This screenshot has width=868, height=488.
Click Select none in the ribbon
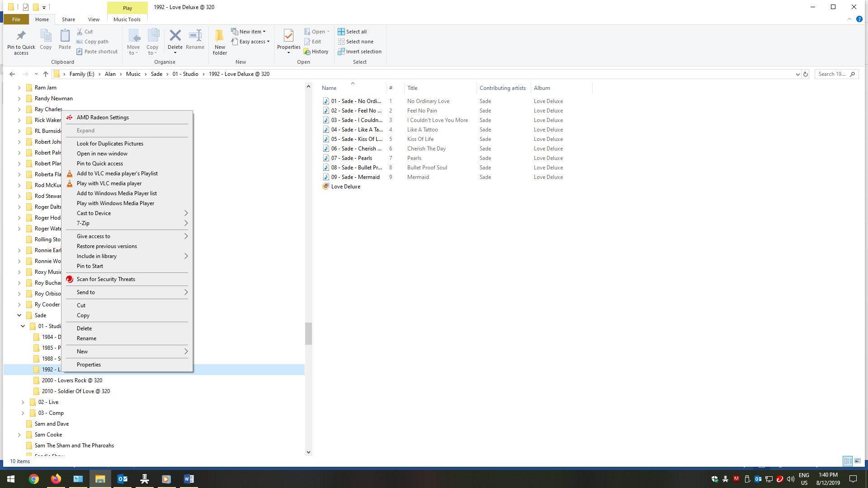point(355,42)
